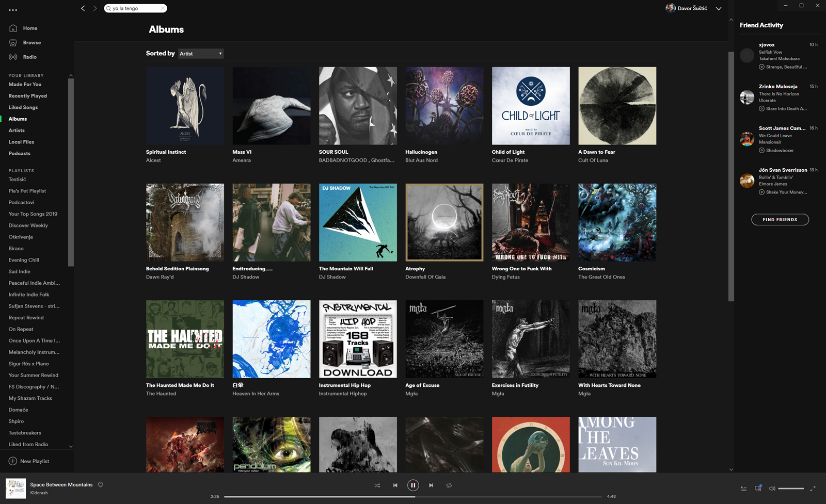Open Testisić playlist
The width and height of the screenshot is (826, 504).
(17, 180)
